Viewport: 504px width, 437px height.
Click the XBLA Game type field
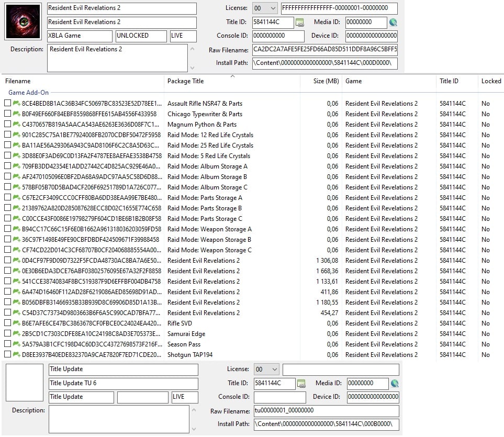click(x=80, y=36)
